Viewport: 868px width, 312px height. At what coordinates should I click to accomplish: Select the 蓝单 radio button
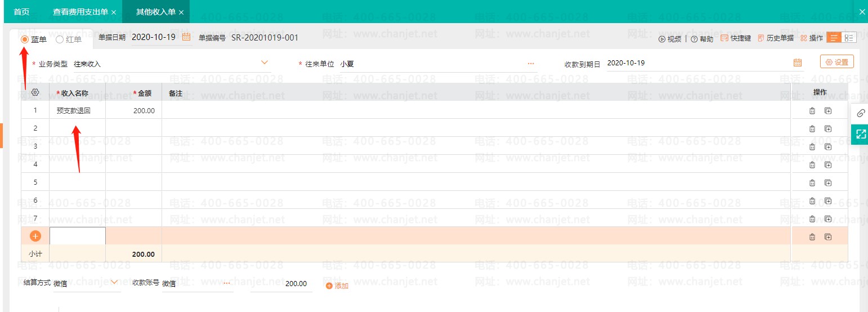click(x=25, y=39)
